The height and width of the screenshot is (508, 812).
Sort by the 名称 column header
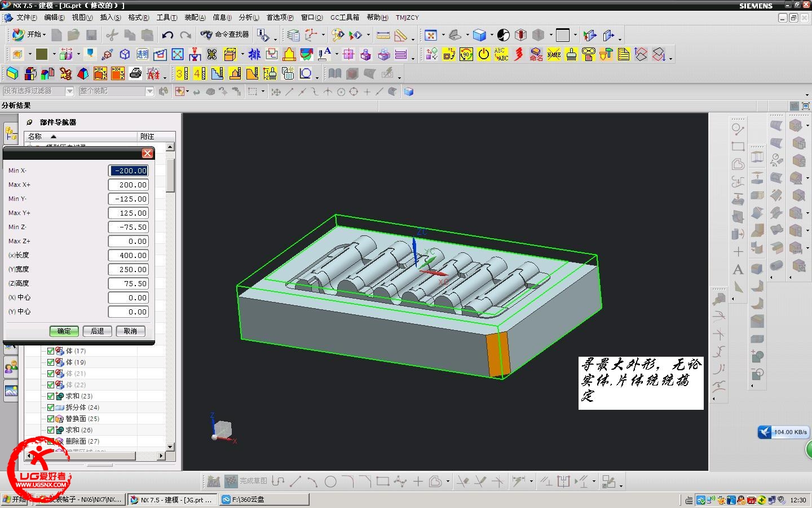pos(82,137)
